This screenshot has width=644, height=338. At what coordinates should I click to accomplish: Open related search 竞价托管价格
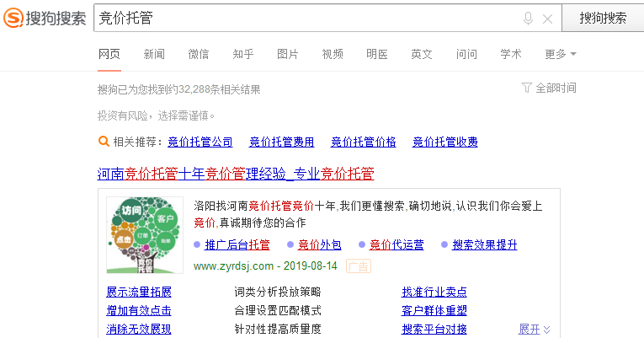tap(364, 142)
